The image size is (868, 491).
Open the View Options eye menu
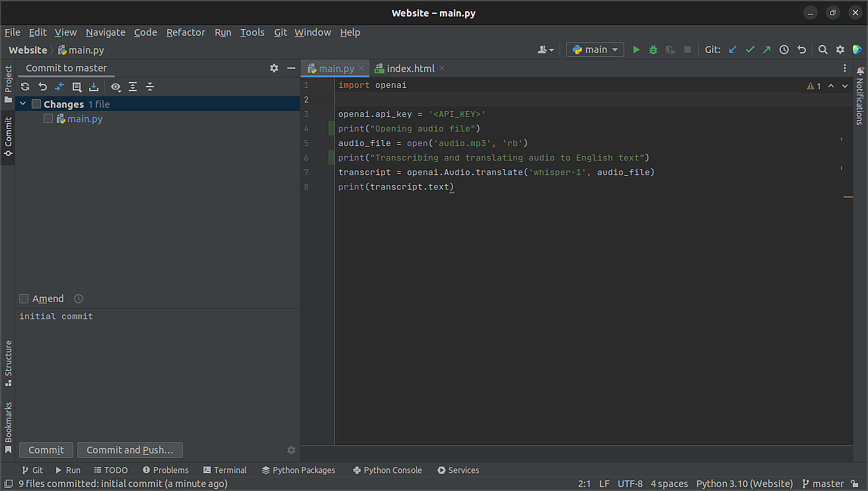[x=116, y=87]
